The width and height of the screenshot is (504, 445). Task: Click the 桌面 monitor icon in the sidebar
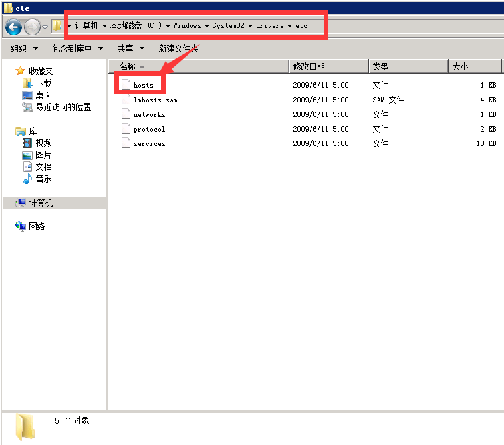pyautogui.click(x=27, y=96)
